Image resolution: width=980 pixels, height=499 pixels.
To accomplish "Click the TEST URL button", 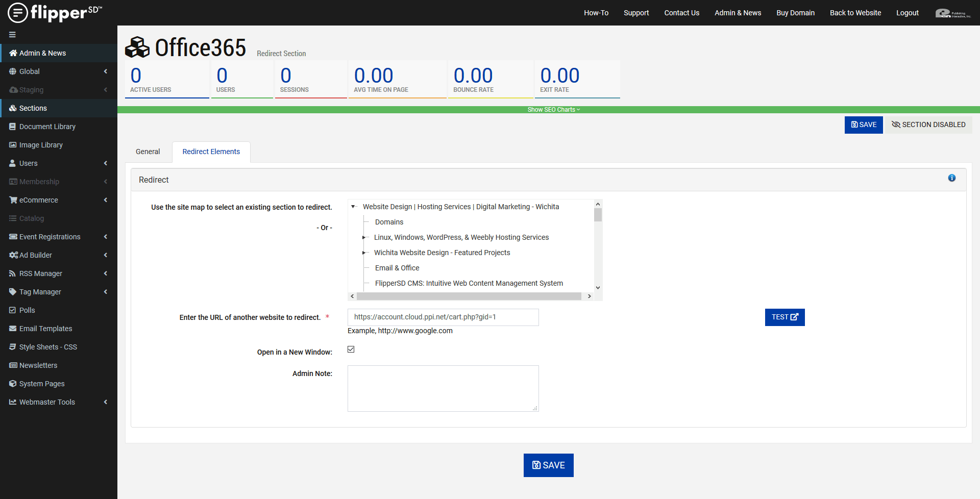I will 785,317.
